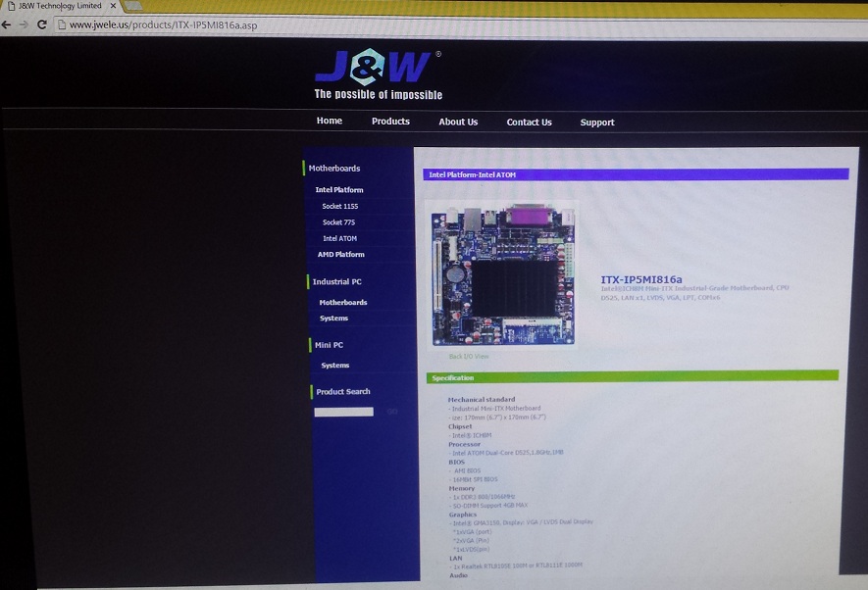
Task: Click the 'Intel Platform-Intel ATOM' header bar
Action: (x=636, y=174)
